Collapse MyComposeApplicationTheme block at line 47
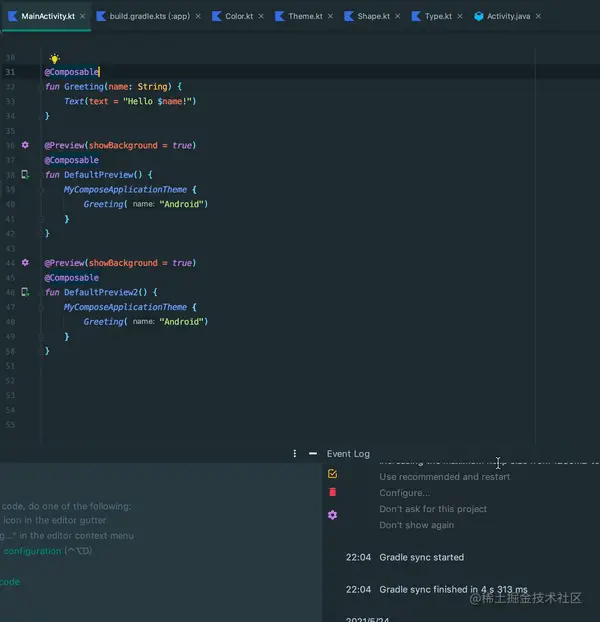The width and height of the screenshot is (600, 622). click(x=40, y=307)
